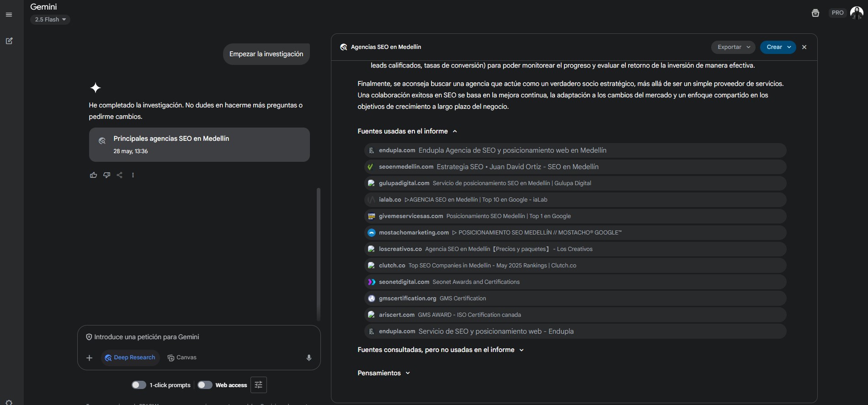Expand the Pensamientos section

(x=384, y=373)
